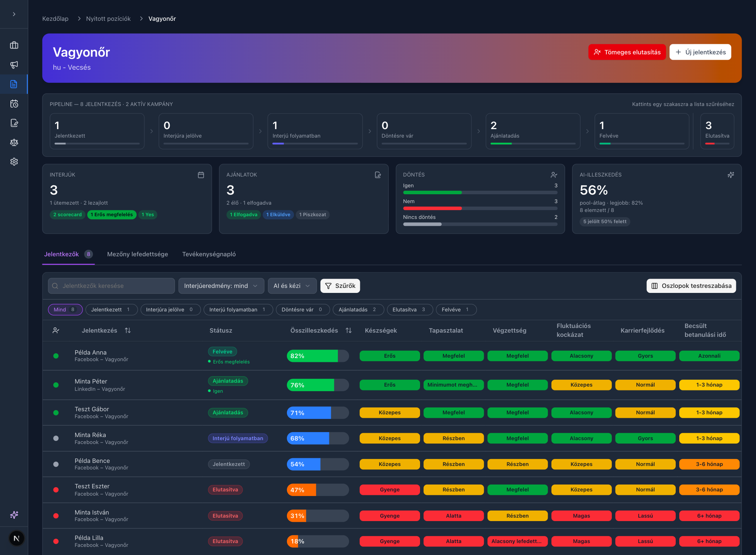Viewport: 756px width, 555px height.
Task: Click Tömeges elutasítás button
Action: (627, 52)
